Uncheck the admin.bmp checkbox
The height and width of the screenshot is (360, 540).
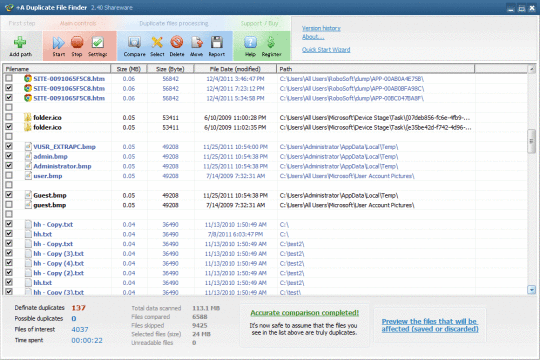click(x=9, y=156)
